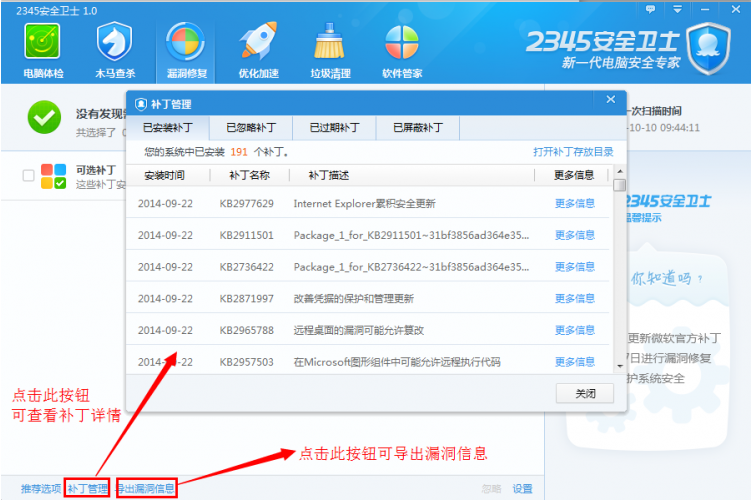Open the 木马查杀 horse shield icon
The image size is (752, 502).
tap(114, 42)
